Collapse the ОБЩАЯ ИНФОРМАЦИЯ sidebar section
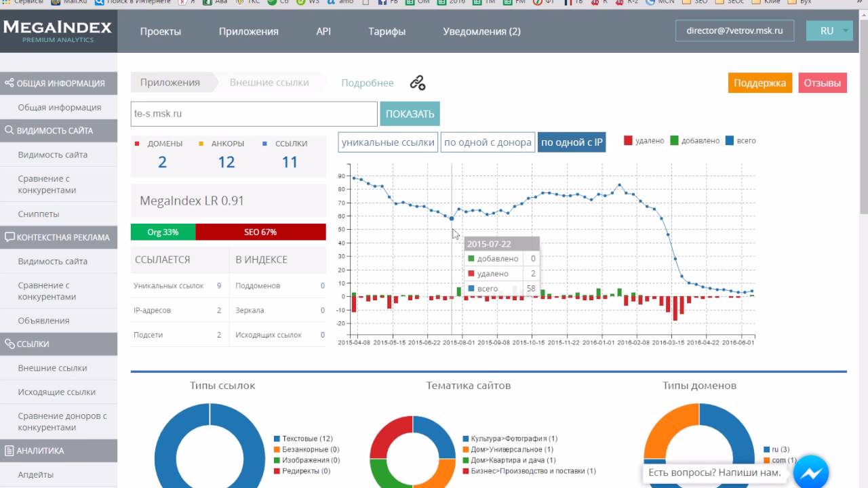This screenshot has height=488, width=868. (x=58, y=83)
